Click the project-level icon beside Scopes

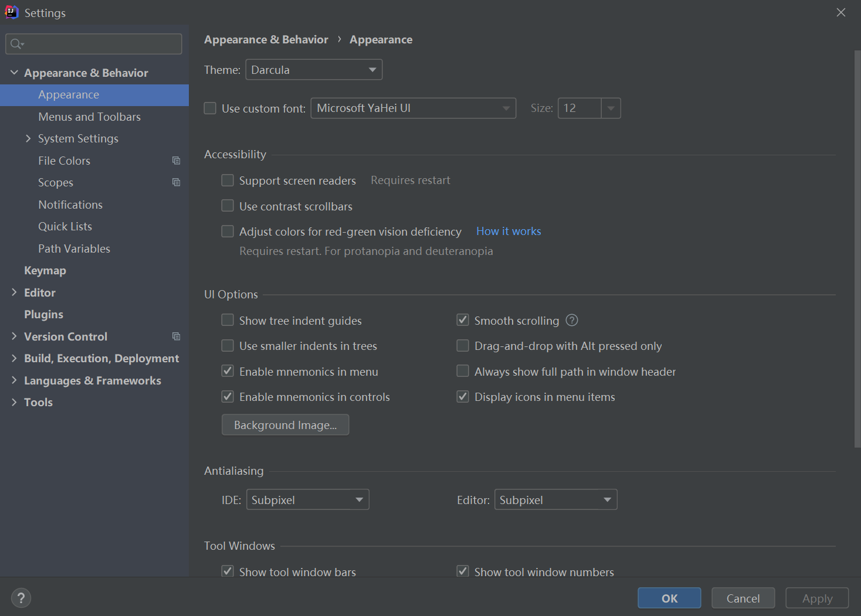176,182
